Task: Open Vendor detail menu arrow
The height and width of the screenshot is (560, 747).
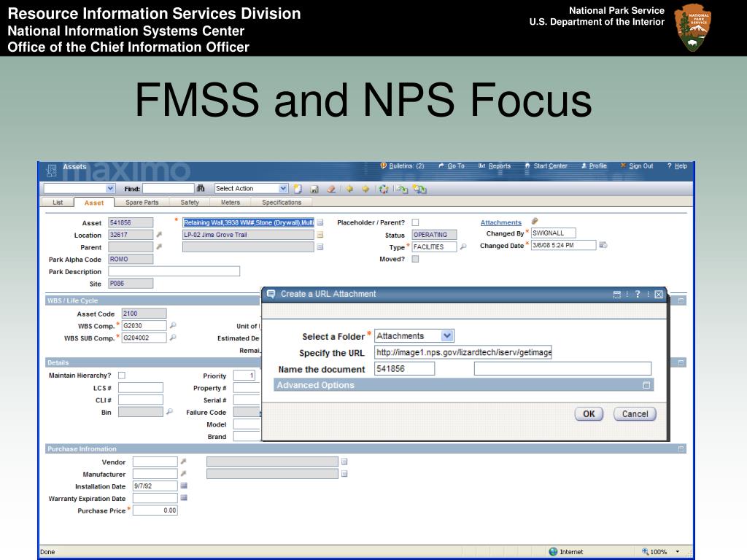Action: [x=183, y=461]
